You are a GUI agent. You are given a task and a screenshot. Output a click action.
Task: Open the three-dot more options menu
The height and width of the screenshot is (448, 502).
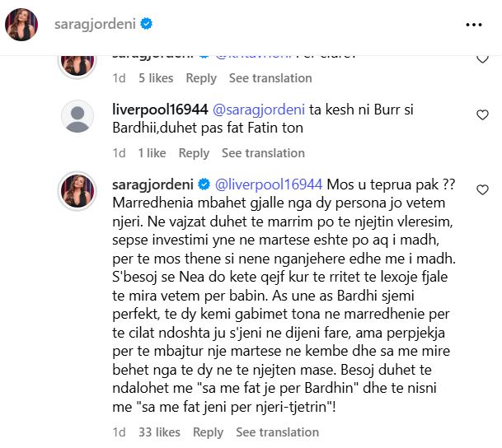click(473, 25)
